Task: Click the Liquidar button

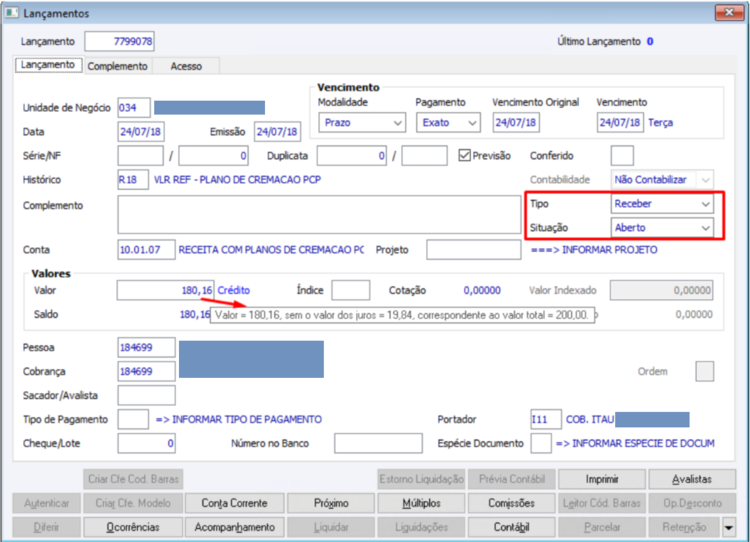Action: coord(331,527)
